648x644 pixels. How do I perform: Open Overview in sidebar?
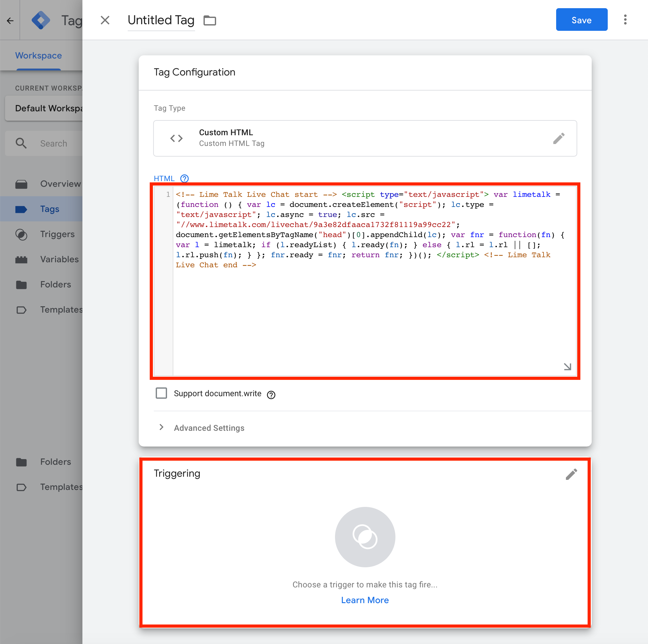pyautogui.click(x=41, y=184)
